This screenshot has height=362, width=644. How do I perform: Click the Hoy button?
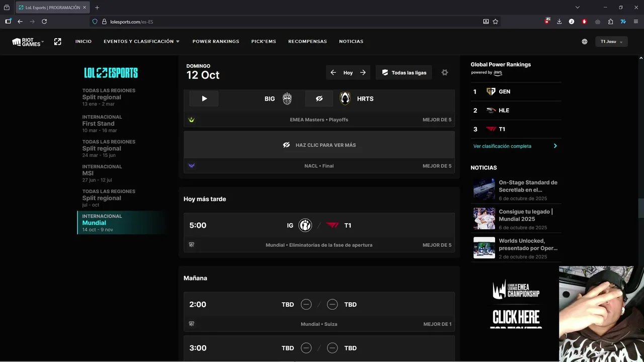pyautogui.click(x=348, y=72)
